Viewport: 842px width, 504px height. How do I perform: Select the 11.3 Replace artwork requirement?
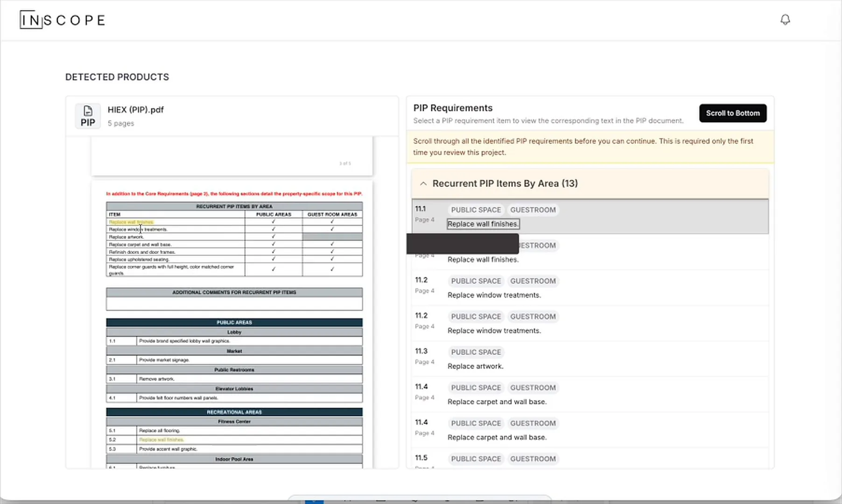(x=590, y=358)
